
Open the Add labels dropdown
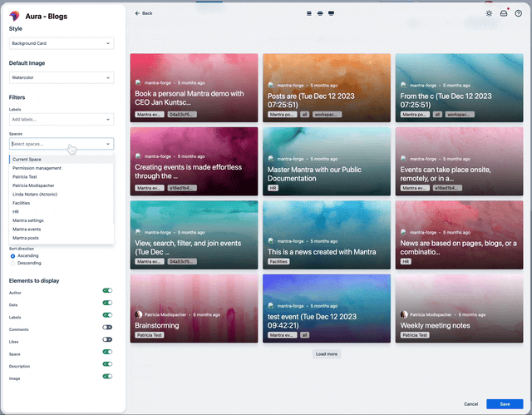tap(62, 120)
